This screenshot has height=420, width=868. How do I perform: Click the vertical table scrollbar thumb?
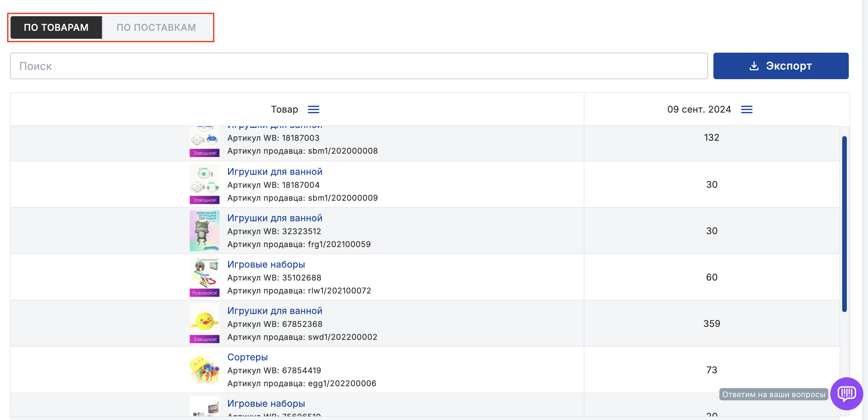coord(844,224)
